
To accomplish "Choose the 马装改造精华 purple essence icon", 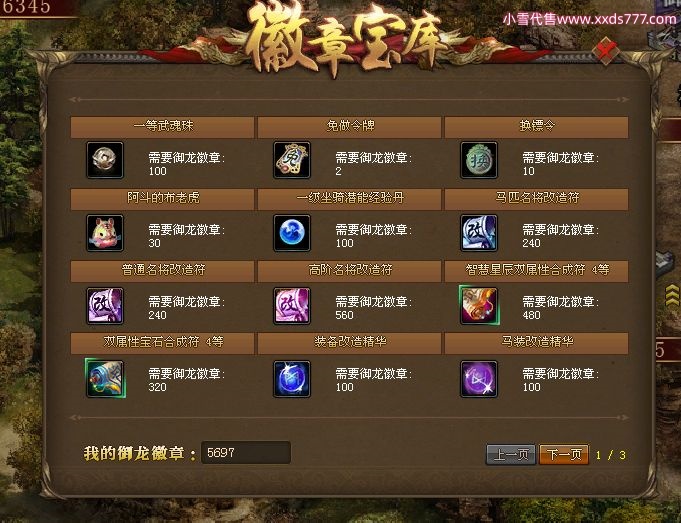I will (x=479, y=379).
